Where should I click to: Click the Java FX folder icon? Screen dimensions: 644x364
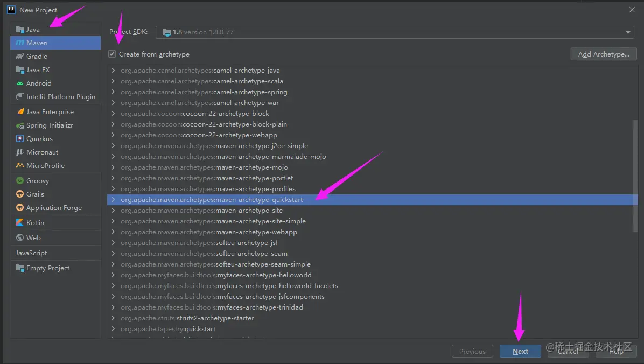pyautogui.click(x=20, y=70)
